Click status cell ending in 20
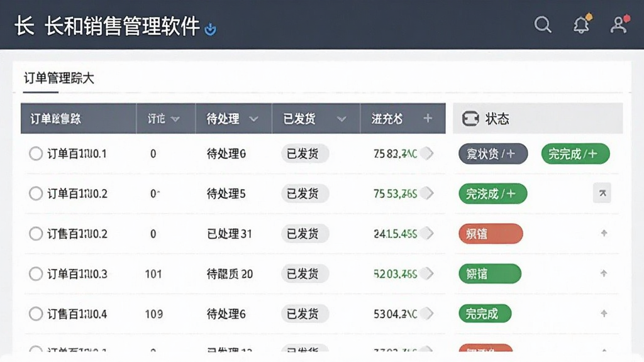The image size is (644, 362). click(x=230, y=274)
